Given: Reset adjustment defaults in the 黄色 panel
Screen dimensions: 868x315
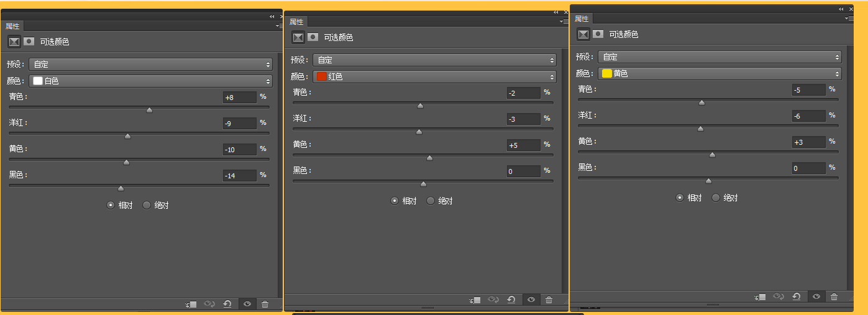Looking at the screenshot, I should (x=797, y=297).
